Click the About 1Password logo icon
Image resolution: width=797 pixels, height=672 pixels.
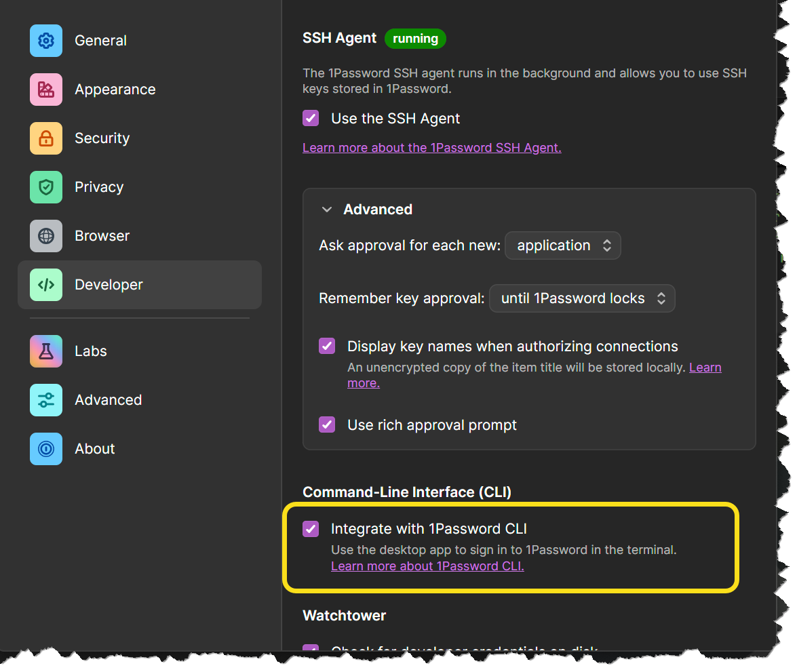coord(45,449)
